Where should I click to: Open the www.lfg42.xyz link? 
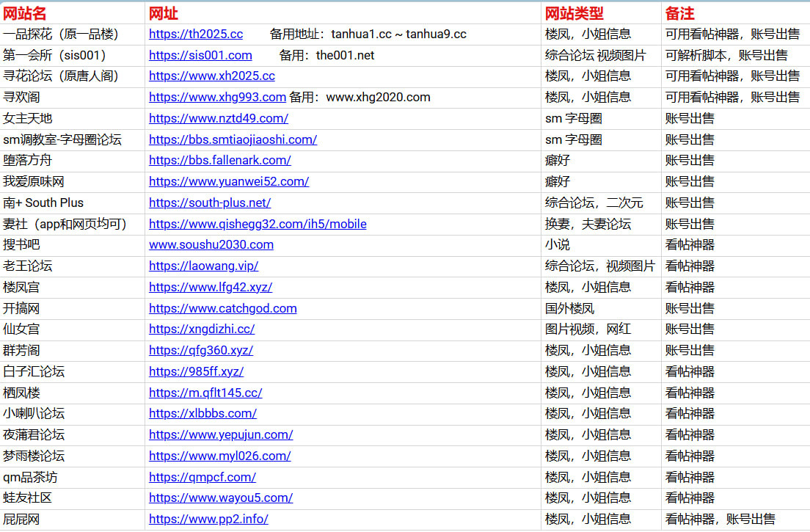pos(211,287)
